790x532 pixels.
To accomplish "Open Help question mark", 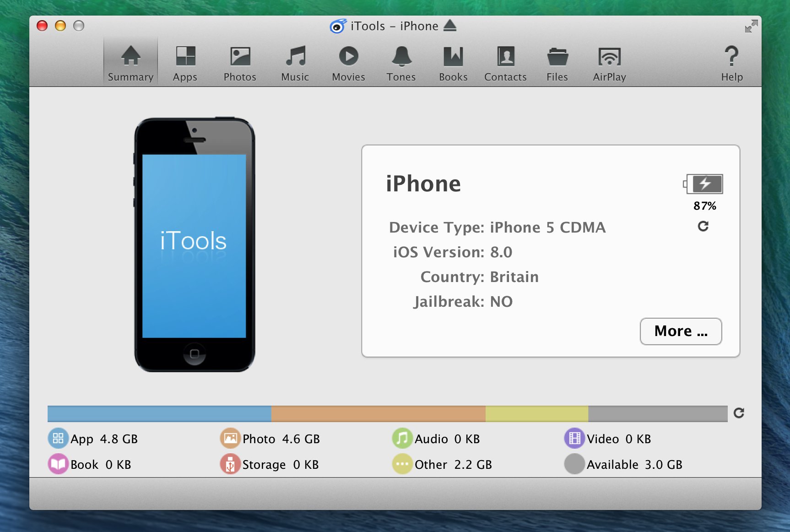I will tap(731, 63).
